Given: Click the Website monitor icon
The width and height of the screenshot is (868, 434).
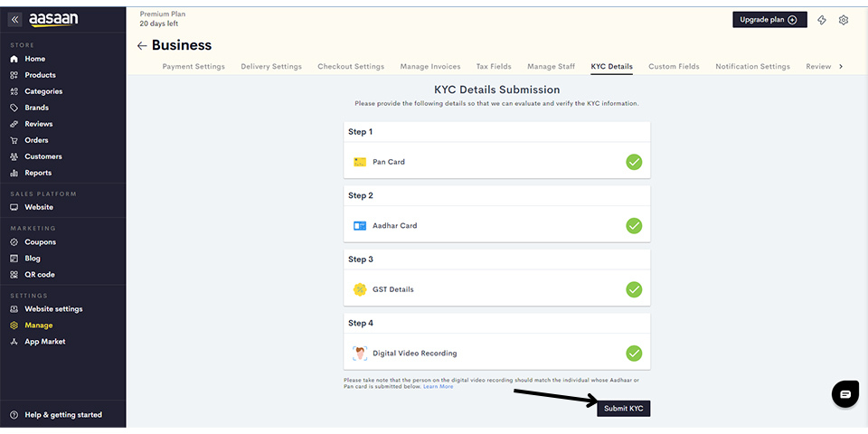Looking at the screenshot, I should coord(14,207).
